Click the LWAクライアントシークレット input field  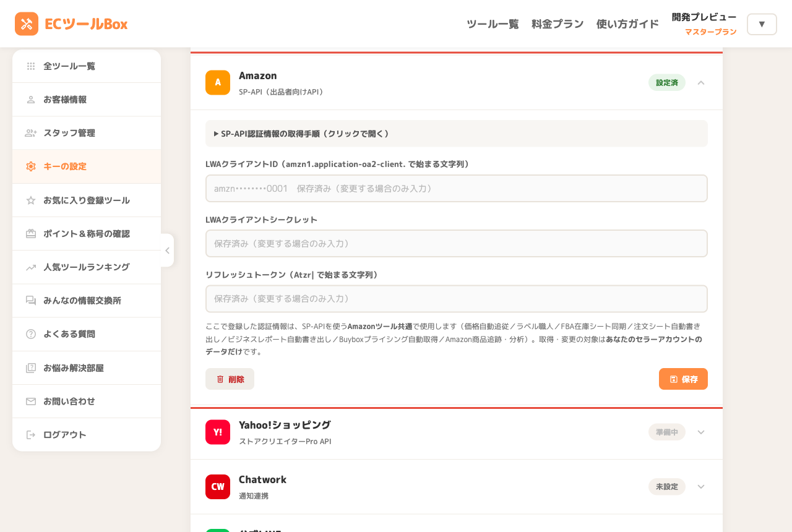(457, 243)
